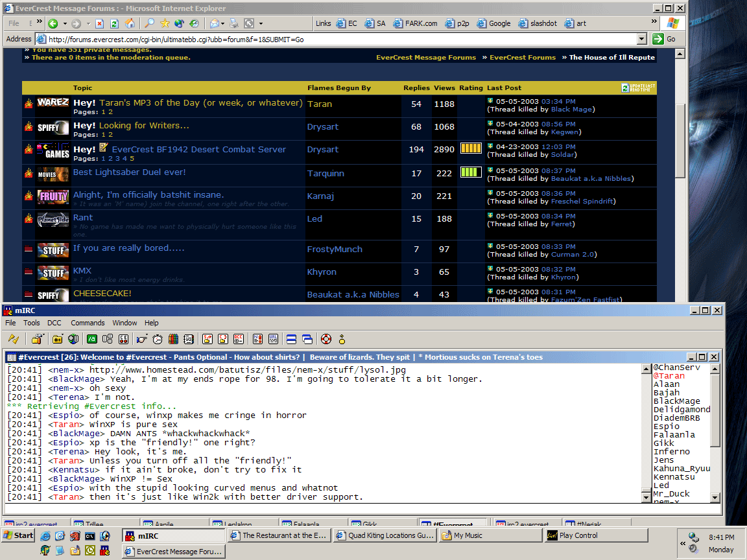This screenshot has width=747, height=560.
Task: Open the IE History clock icon
Action: 195,23
